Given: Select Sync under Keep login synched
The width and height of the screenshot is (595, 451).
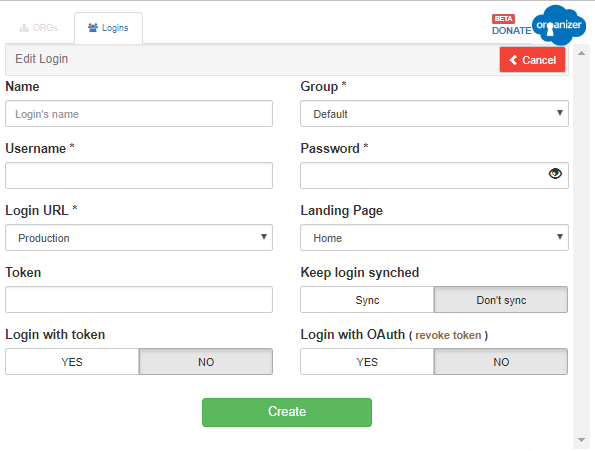Looking at the screenshot, I should click(x=367, y=300).
